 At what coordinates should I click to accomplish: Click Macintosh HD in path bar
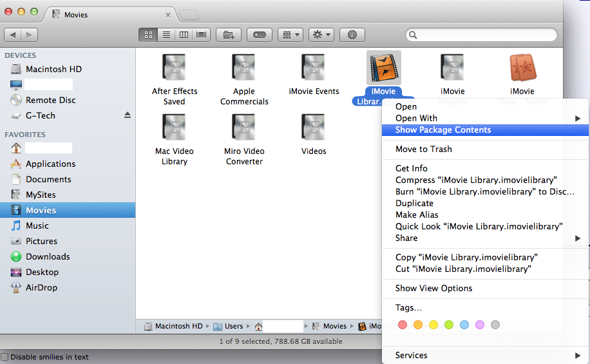(x=173, y=327)
